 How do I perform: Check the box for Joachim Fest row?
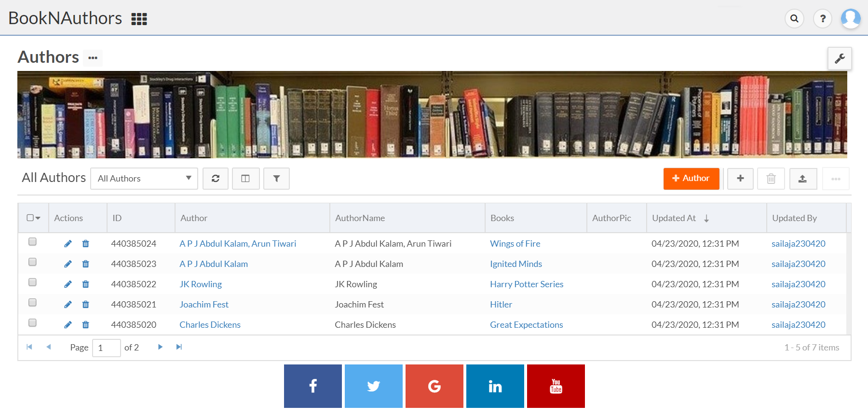[32, 303]
